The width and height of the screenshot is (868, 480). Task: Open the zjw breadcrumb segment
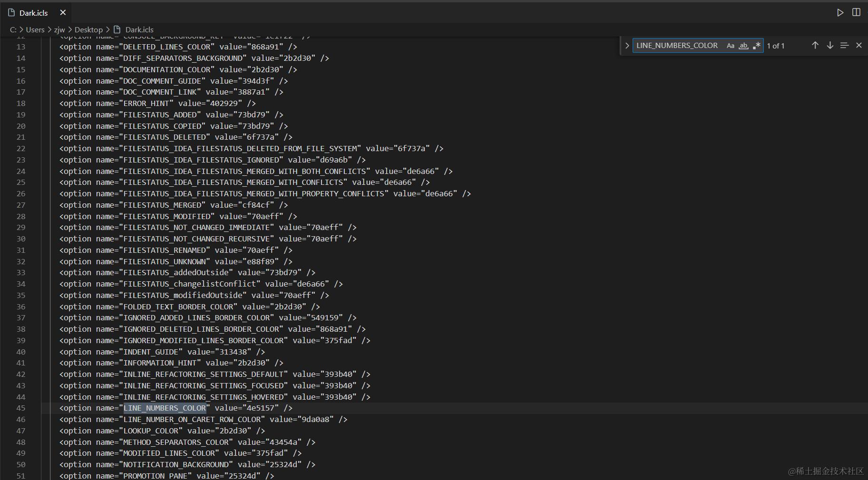tap(59, 29)
